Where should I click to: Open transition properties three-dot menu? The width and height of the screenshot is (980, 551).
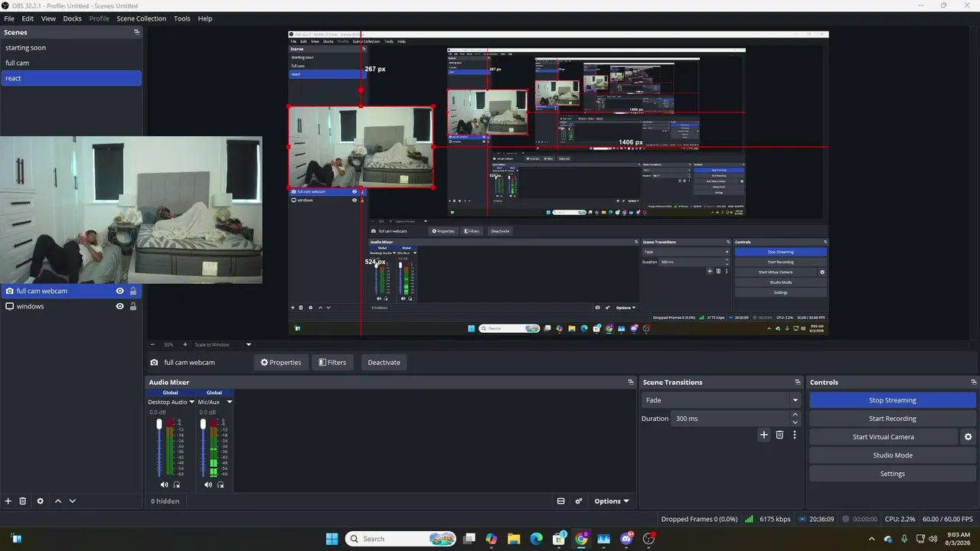coord(795,435)
